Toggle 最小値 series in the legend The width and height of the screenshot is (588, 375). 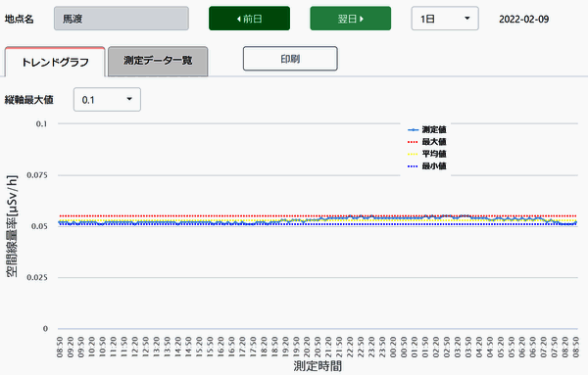[x=426, y=165]
